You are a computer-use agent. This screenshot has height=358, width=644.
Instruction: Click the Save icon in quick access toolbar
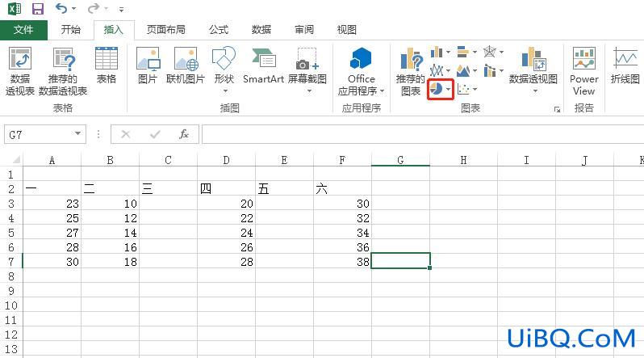[x=38, y=9]
